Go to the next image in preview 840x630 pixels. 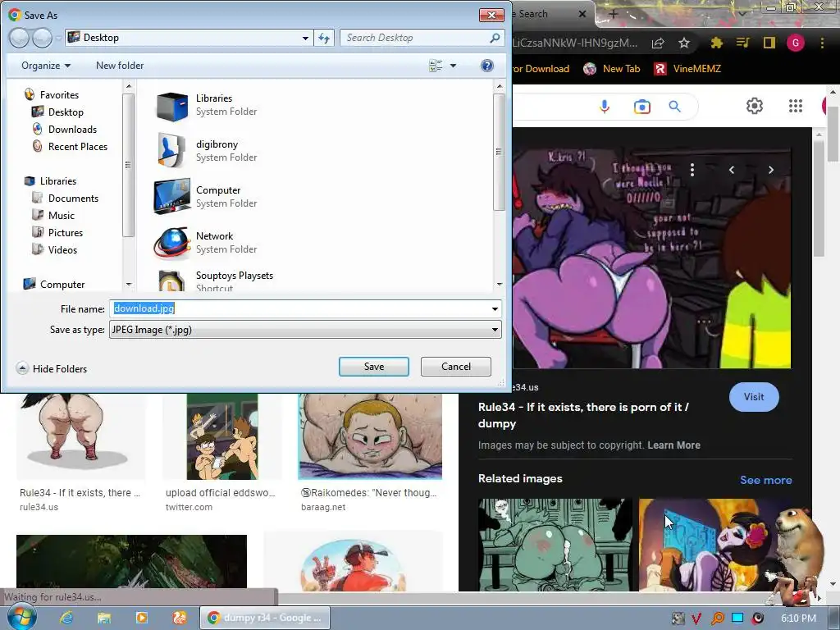tap(771, 170)
